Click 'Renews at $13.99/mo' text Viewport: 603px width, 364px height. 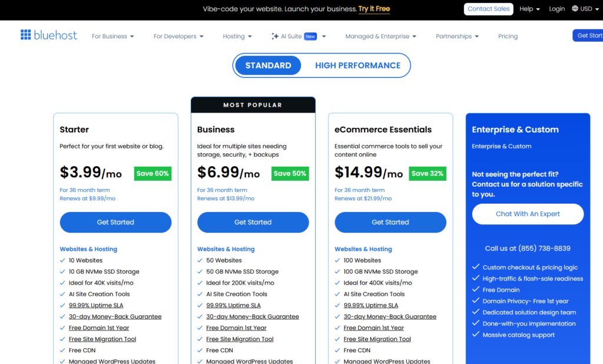click(x=226, y=198)
